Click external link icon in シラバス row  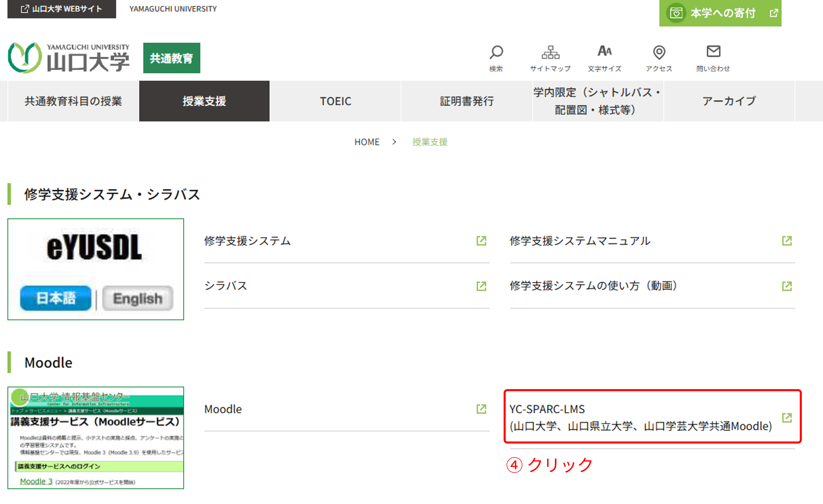tap(481, 286)
